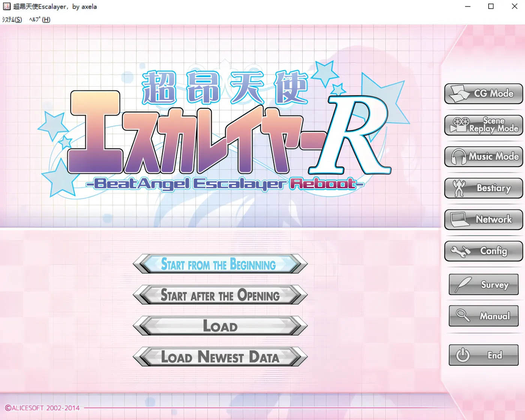Open the システム(S) menu
525x420 pixels.
pyautogui.click(x=12, y=19)
